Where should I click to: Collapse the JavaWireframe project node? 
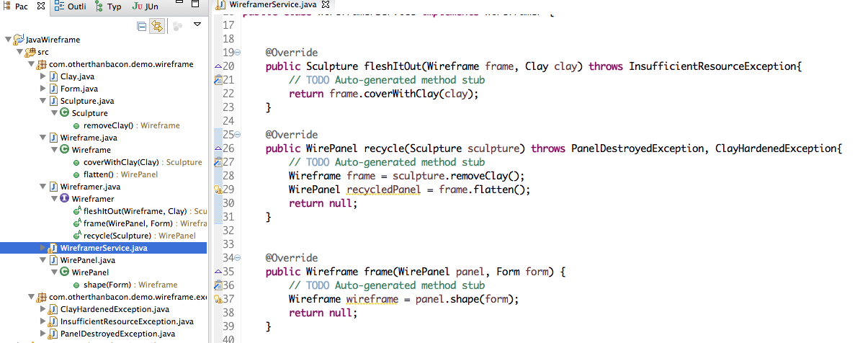[8, 40]
